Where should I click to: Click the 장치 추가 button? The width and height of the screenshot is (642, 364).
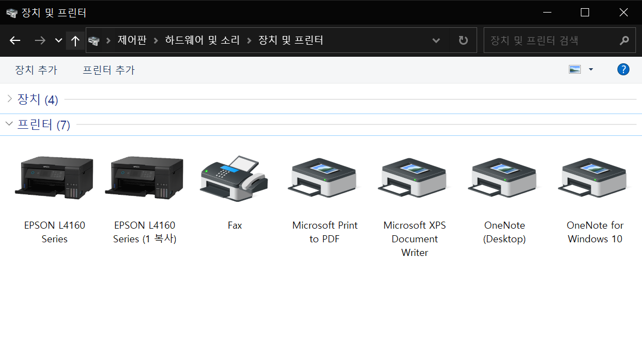(37, 70)
